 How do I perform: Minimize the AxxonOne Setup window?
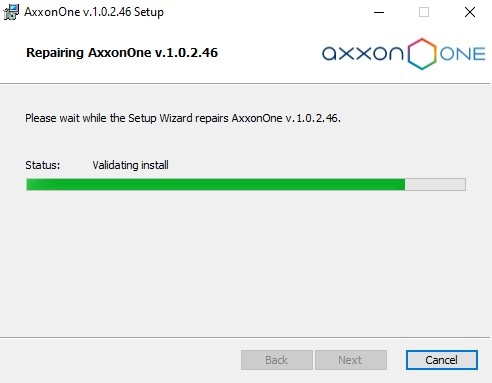(379, 12)
